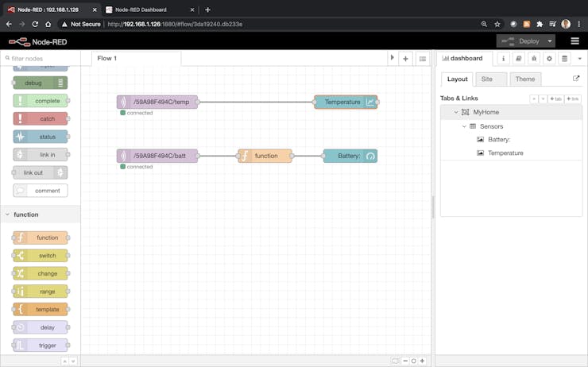The width and height of the screenshot is (588, 367).
Task: Click the filter nodes search field
Action: (44, 59)
